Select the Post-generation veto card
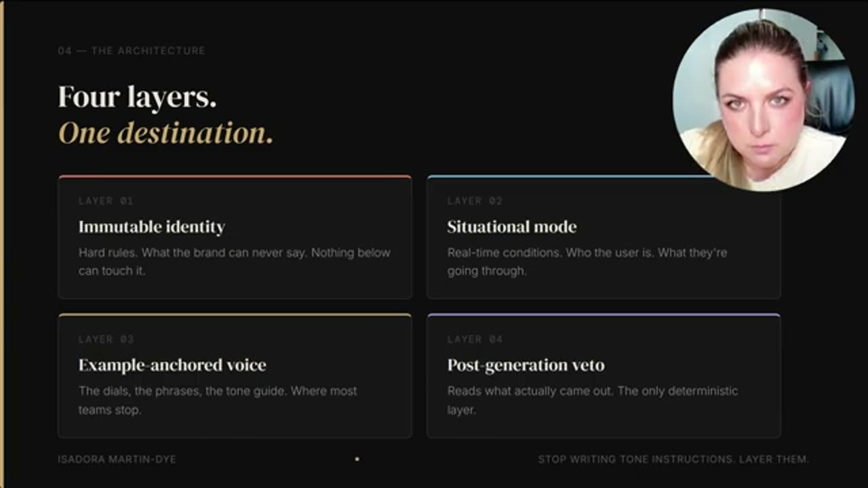Screen dimensions: 868x488 (604, 375)
